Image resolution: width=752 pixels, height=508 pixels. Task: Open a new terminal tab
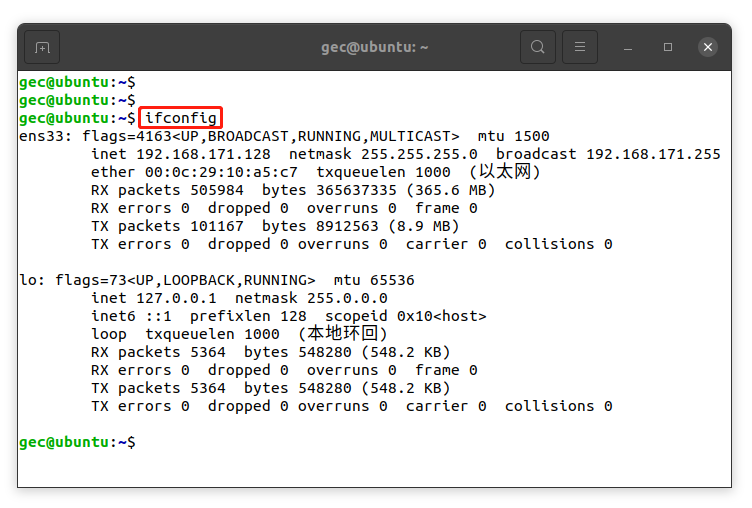43,47
